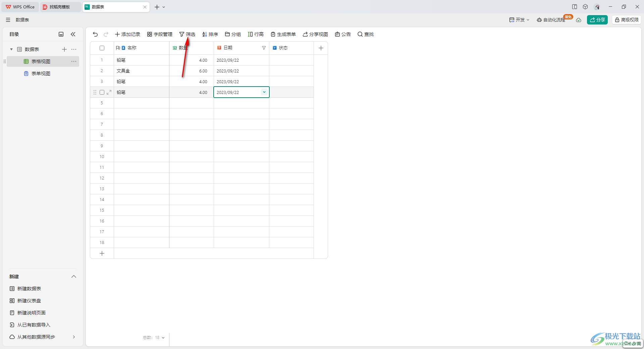Click the sidebar layout icon beside 目录
Image resolution: width=644 pixels, height=349 pixels.
(61, 34)
